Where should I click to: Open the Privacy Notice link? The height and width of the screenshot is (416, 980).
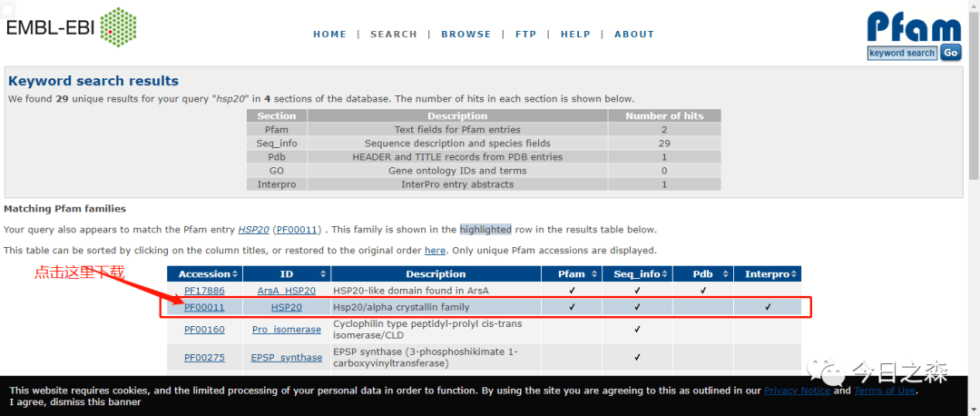(x=797, y=391)
